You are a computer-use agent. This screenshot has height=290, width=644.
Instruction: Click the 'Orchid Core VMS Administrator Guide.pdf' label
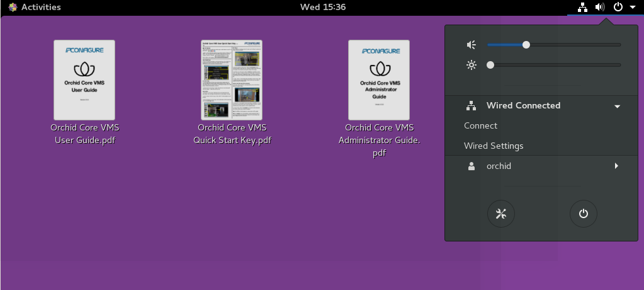pyautogui.click(x=380, y=140)
